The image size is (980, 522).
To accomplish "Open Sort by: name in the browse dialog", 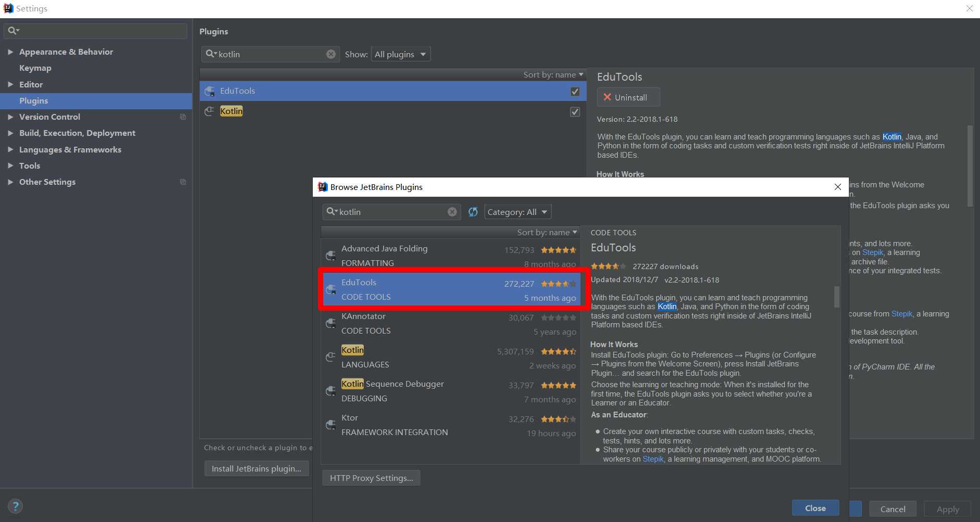I will tap(547, 232).
